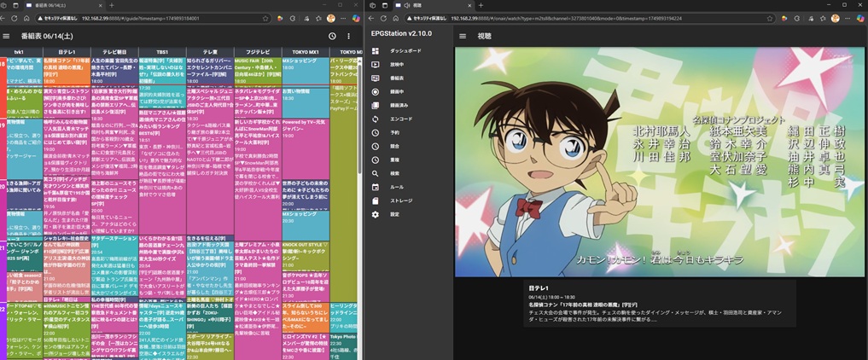Click the 日テレ1 channel header

tap(67, 52)
